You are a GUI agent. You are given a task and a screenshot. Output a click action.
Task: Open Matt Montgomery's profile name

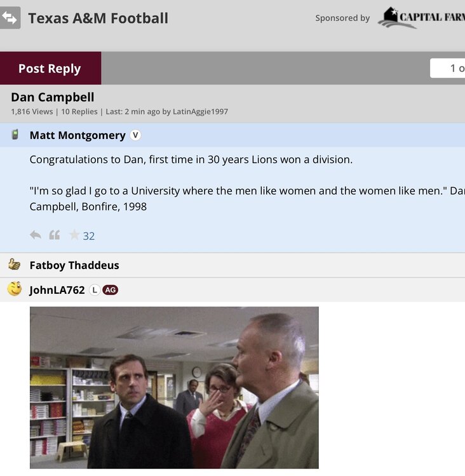click(77, 135)
